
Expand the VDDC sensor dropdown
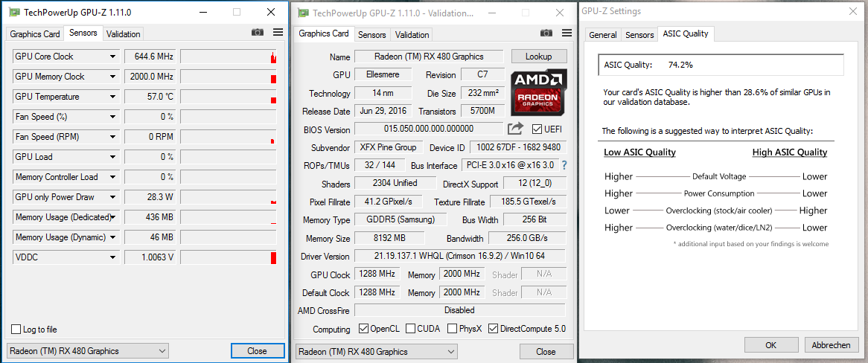pos(113,257)
